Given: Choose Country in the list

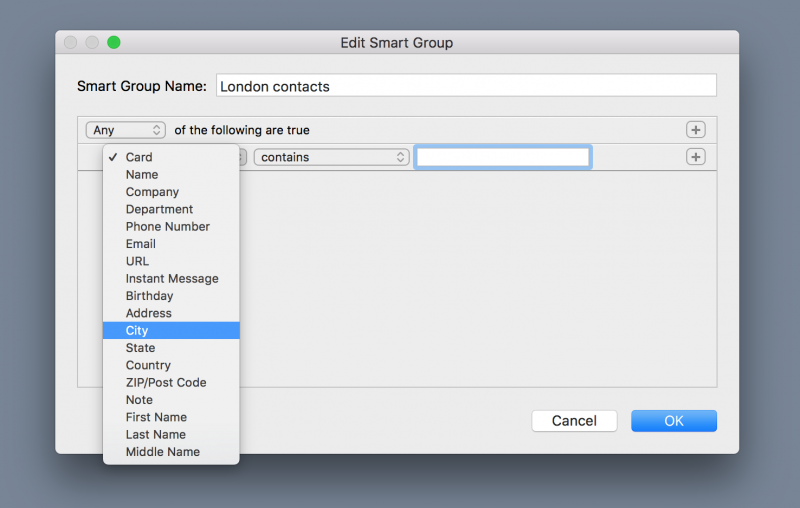Looking at the screenshot, I should coord(171,365).
